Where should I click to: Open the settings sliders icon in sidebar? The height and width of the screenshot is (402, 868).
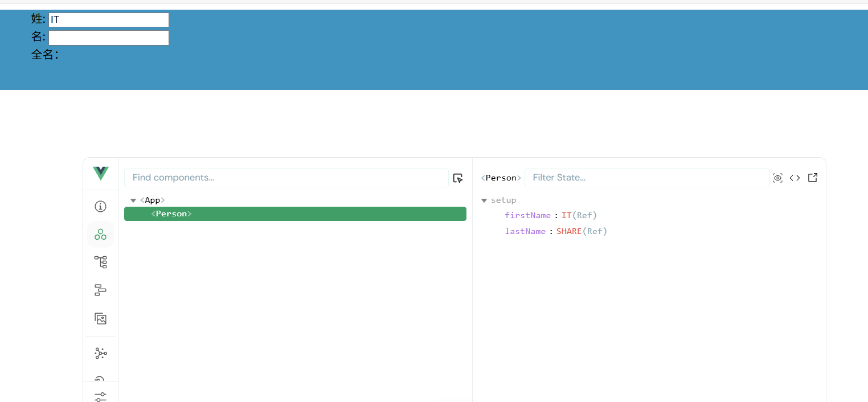point(101,397)
